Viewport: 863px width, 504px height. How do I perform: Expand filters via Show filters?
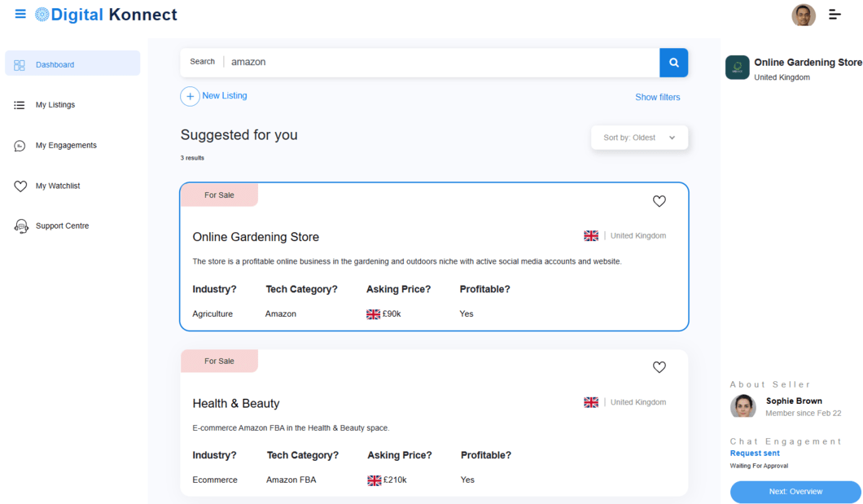[657, 97]
